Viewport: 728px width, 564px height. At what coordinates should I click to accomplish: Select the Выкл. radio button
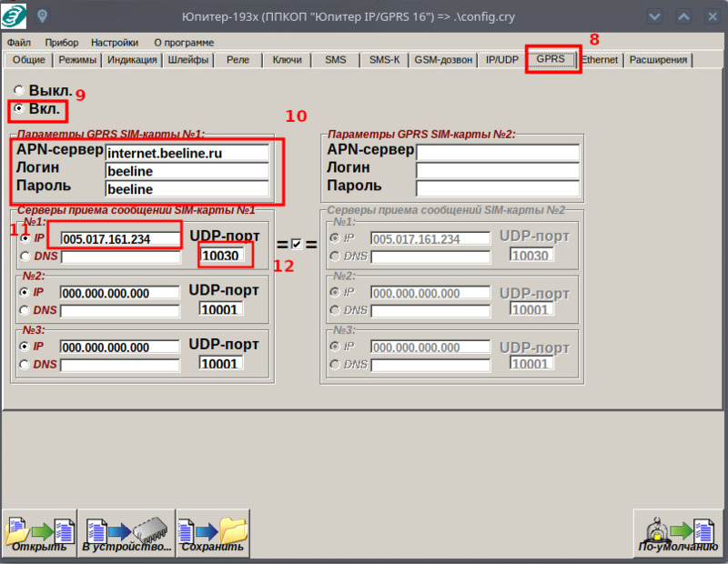(20, 92)
